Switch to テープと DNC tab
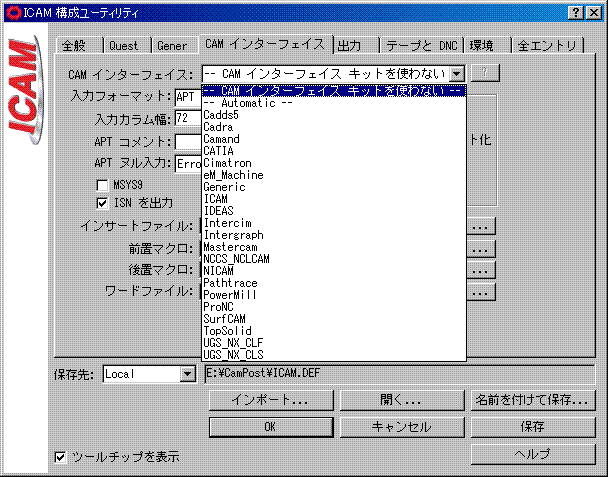Viewport: 608px width, 477px height. [x=422, y=45]
